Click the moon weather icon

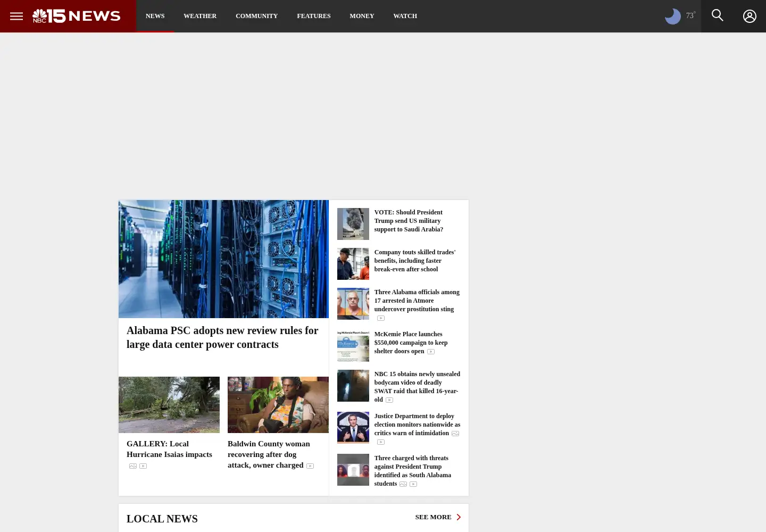(673, 16)
